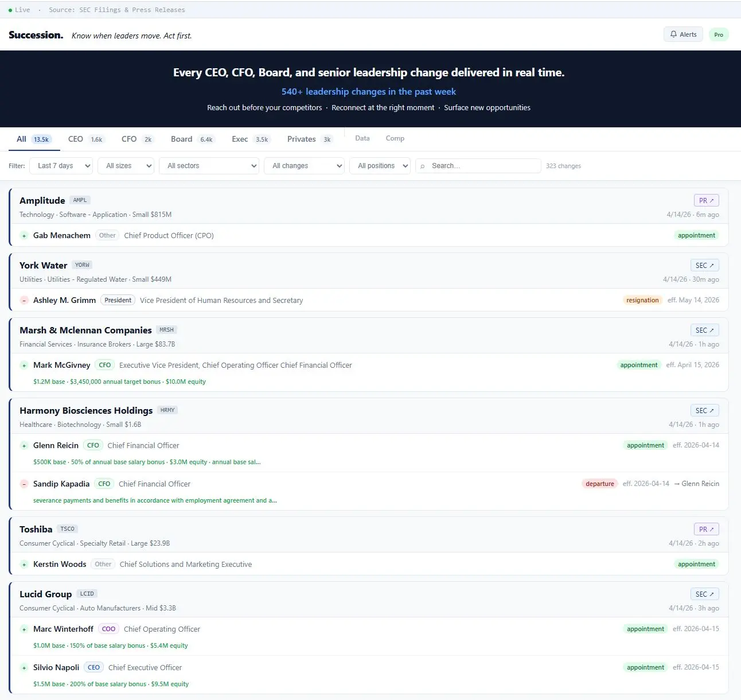Click Harmony Biosciences Holdings name
The height and width of the screenshot is (700, 741).
coord(86,410)
